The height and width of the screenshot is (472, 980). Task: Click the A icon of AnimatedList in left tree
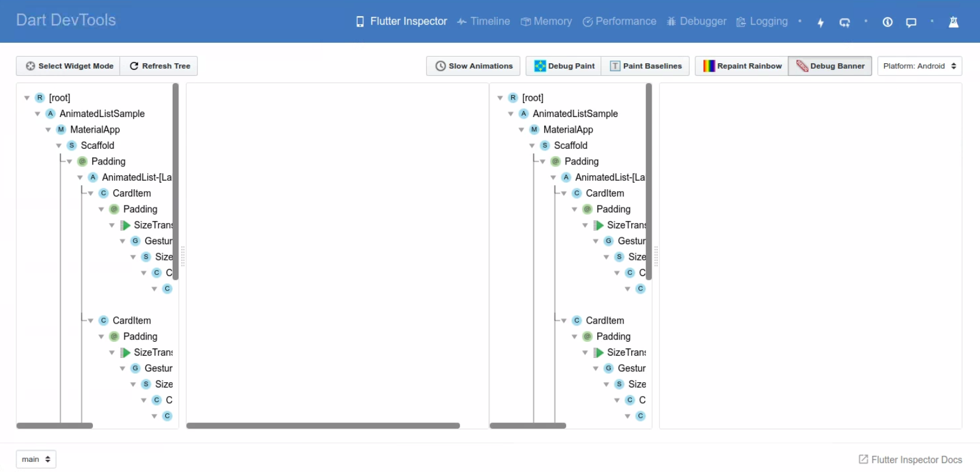(93, 177)
